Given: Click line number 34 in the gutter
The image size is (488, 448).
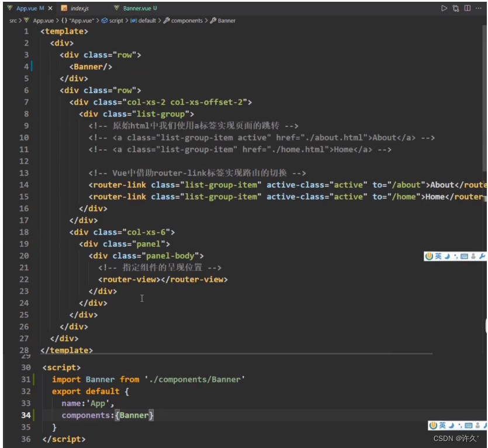Looking at the screenshot, I should coord(26,415).
